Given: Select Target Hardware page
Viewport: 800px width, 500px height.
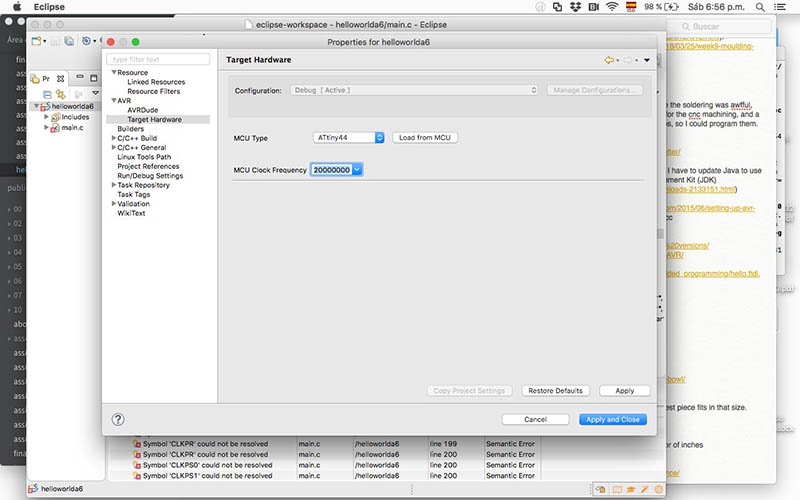Looking at the screenshot, I should pyautogui.click(x=155, y=119).
